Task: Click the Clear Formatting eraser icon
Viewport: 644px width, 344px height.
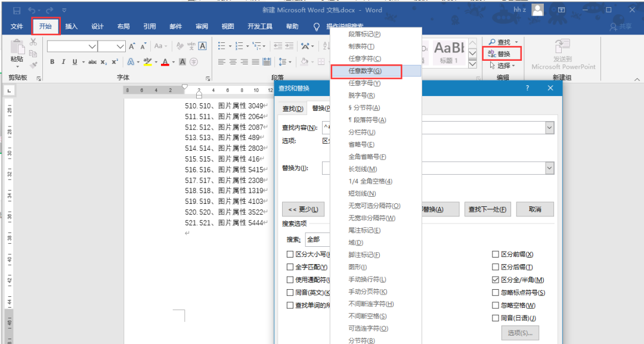Action: [x=180, y=47]
